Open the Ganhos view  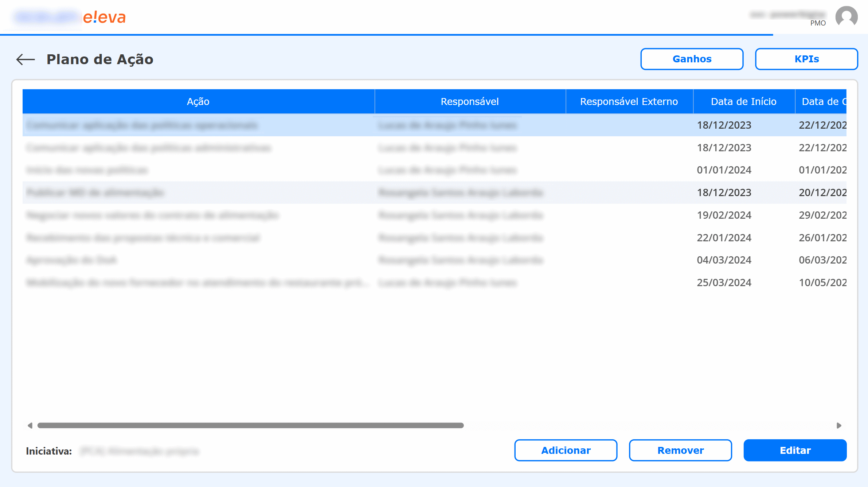pyautogui.click(x=691, y=59)
